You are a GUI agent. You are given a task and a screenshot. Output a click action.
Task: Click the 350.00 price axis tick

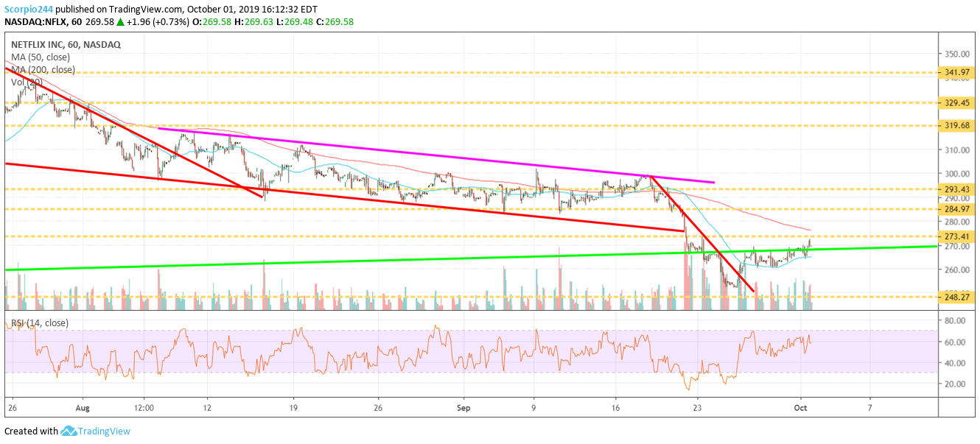tap(957, 54)
